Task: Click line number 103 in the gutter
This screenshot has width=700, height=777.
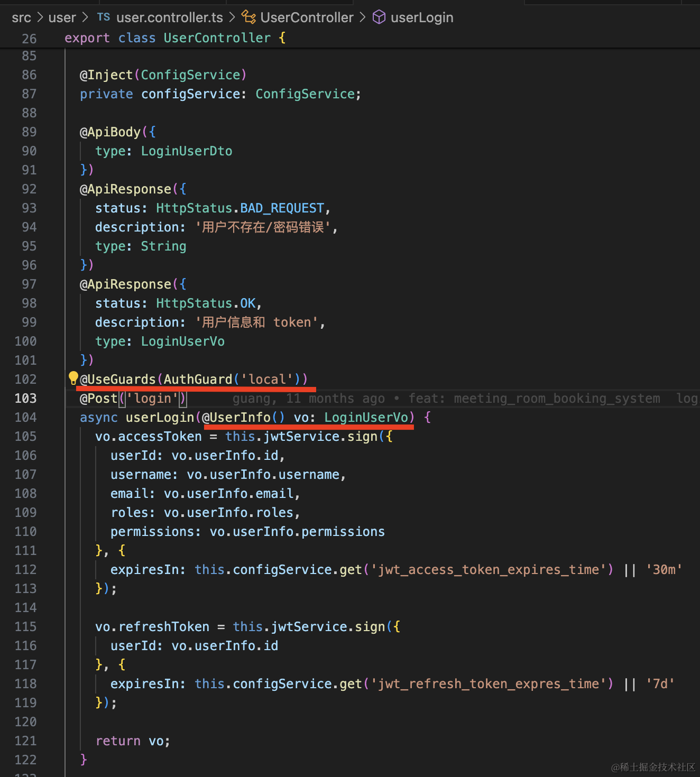Action: click(x=25, y=399)
